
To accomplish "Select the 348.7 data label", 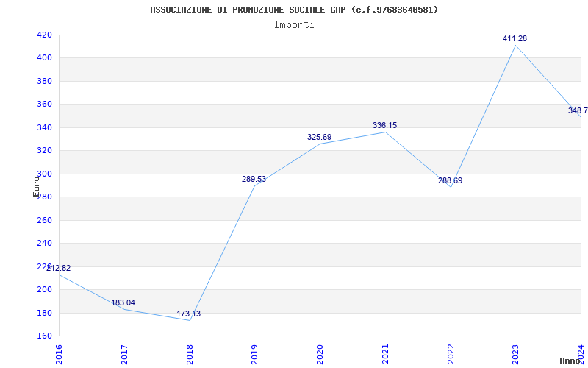I will point(578,111).
